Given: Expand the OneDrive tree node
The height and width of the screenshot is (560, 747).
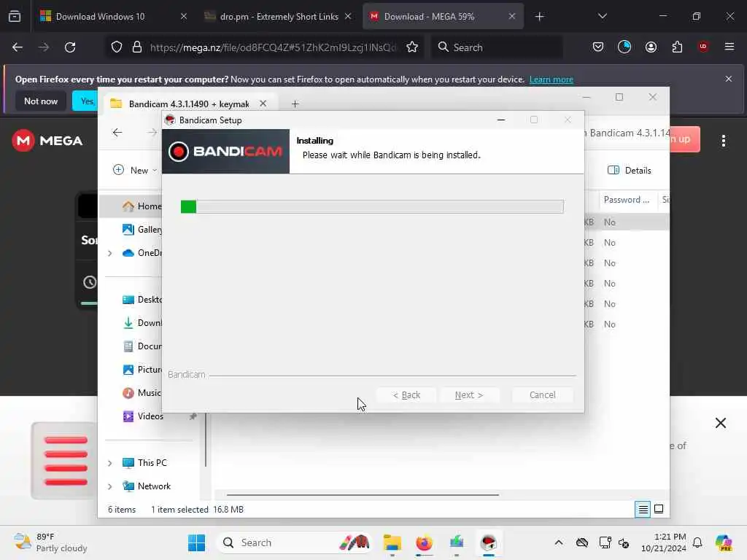Looking at the screenshot, I should (109, 253).
